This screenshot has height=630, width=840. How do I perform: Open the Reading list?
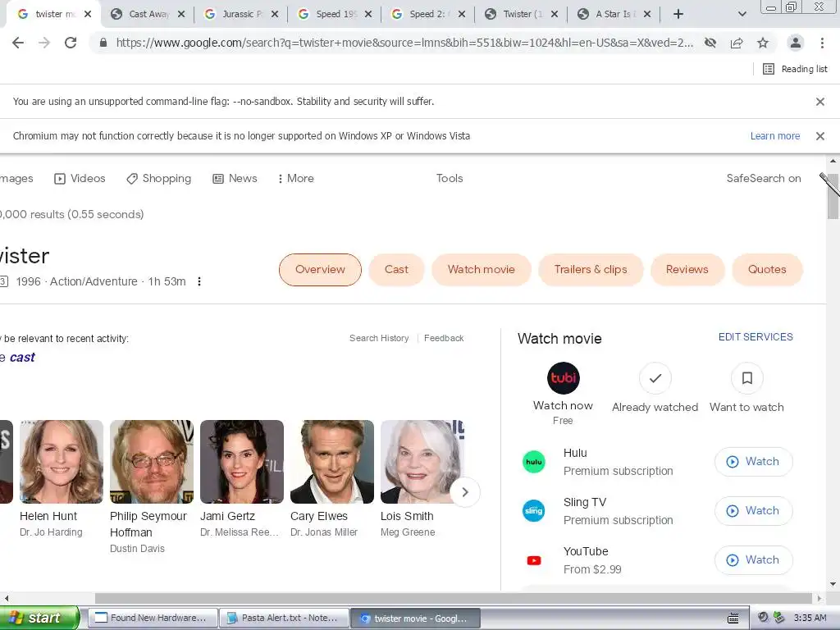pyautogui.click(x=795, y=69)
